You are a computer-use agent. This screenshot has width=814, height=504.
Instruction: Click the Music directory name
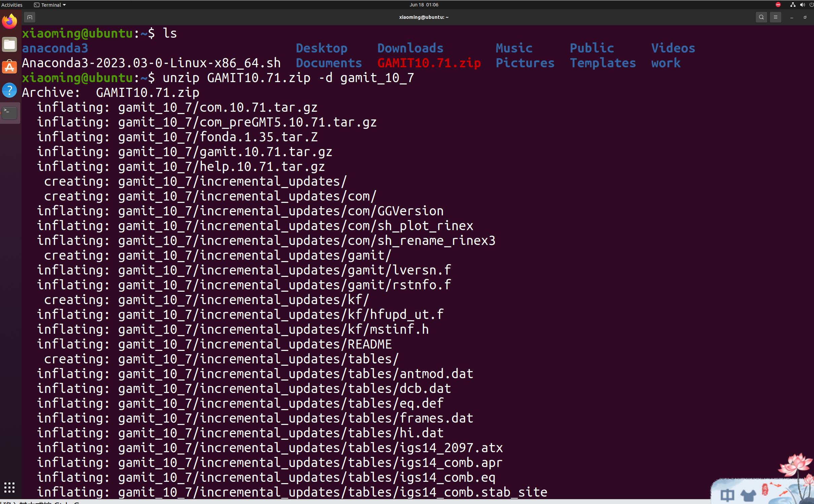pyautogui.click(x=514, y=48)
